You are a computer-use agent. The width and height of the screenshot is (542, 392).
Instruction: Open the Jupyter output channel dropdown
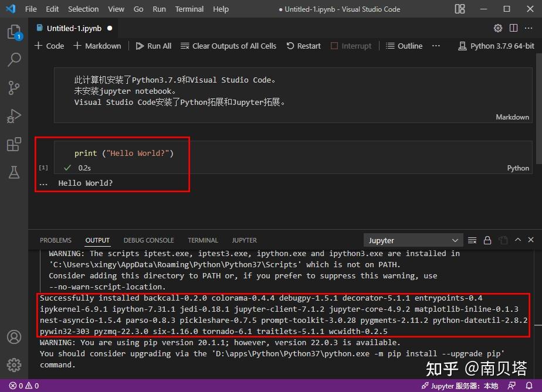tap(412, 240)
